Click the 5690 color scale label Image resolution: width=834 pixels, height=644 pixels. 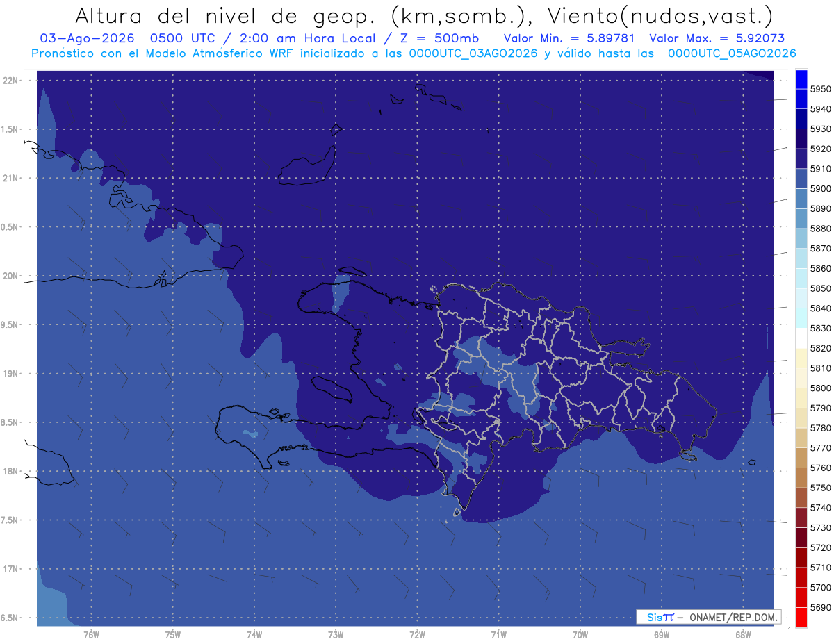[x=820, y=608]
